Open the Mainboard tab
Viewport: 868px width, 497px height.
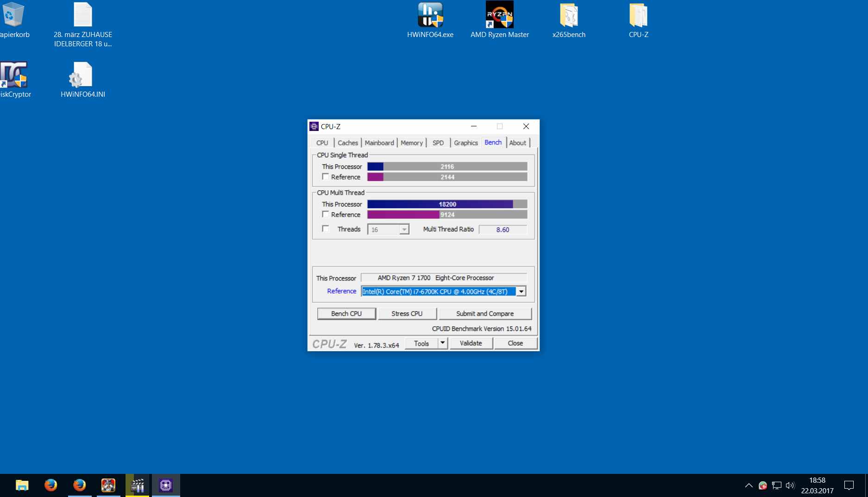(379, 143)
